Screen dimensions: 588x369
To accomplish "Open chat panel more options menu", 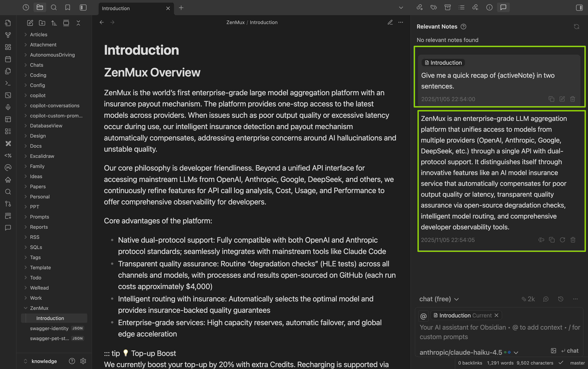I will [x=575, y=299].
